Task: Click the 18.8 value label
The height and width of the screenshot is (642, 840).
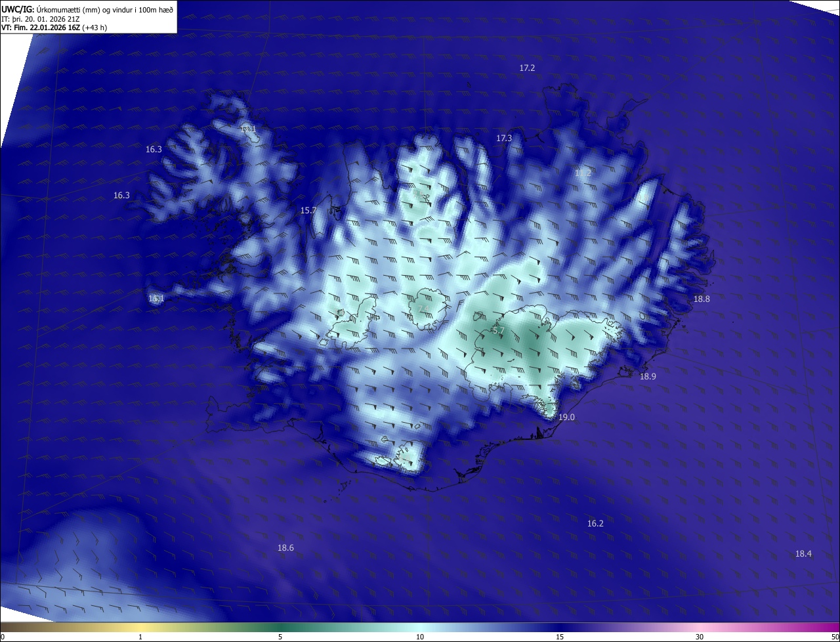Action: [702, 299]
